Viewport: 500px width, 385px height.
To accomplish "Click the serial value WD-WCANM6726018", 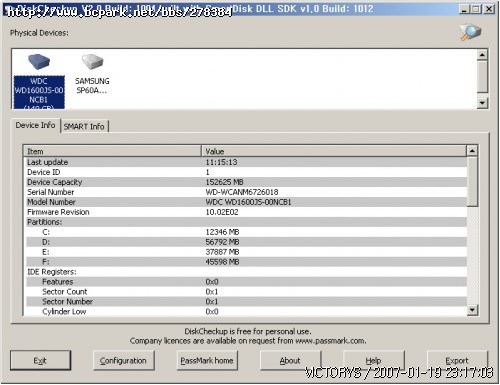I will coord(242,192).
